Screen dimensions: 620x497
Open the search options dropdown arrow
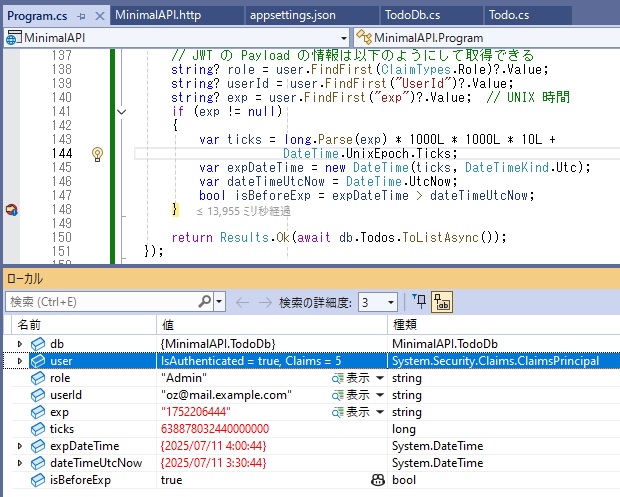click(219, 302)
